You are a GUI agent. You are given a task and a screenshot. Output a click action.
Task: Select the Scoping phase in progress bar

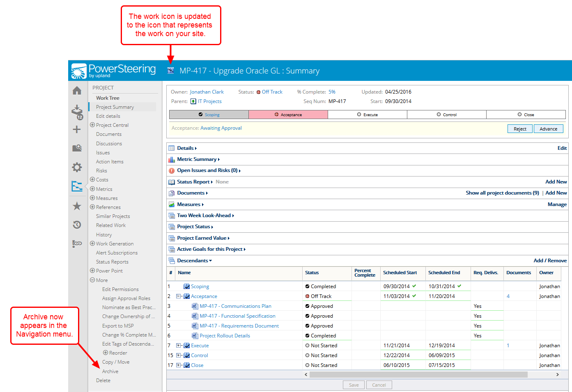point(209,115)
